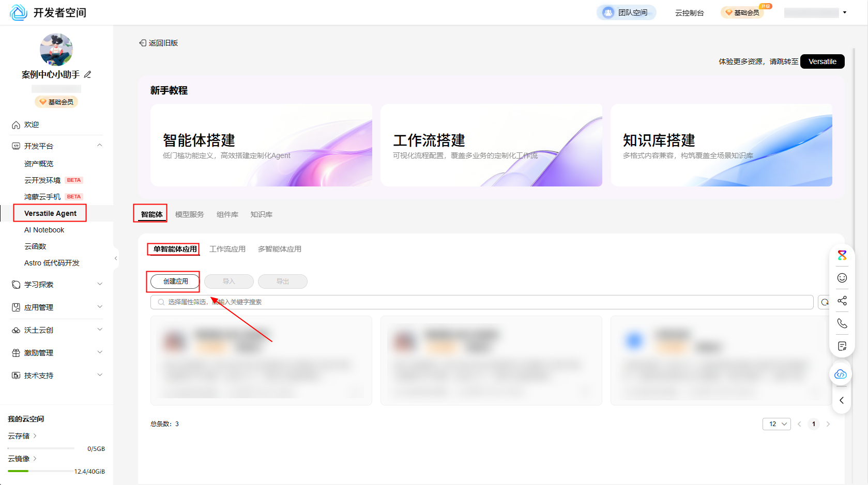868x485 pixels.
Task: Open Astro 低代码开发 in sidebar
Action: pos(52,263)
